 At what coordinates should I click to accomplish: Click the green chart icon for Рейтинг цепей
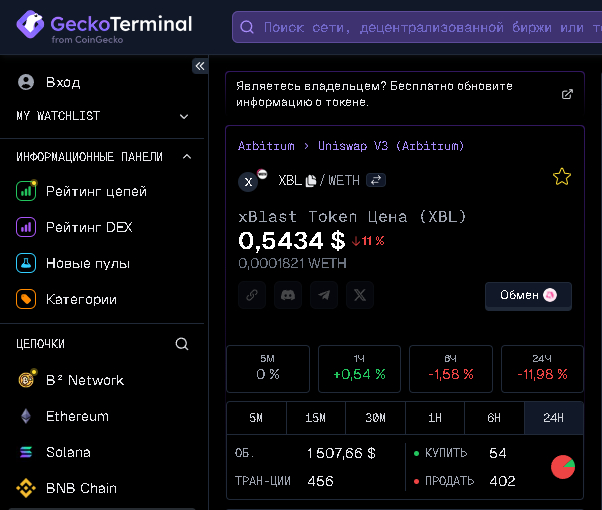(x=26, y=191)
